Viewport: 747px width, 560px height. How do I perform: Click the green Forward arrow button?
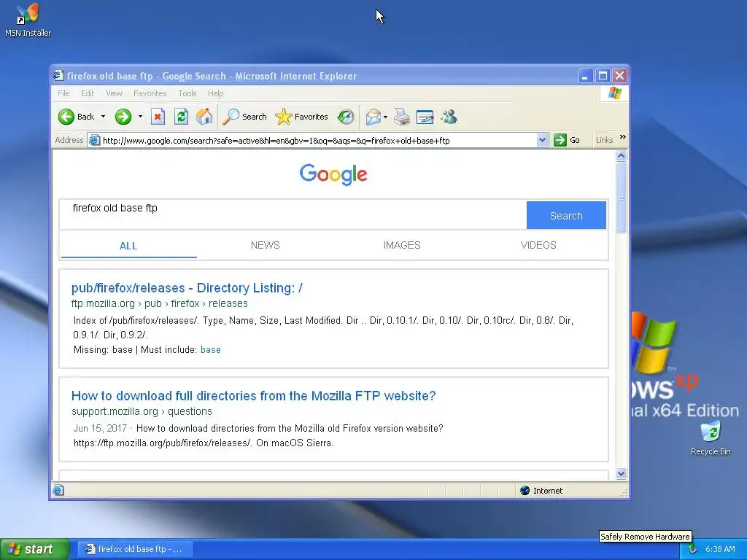123,117
